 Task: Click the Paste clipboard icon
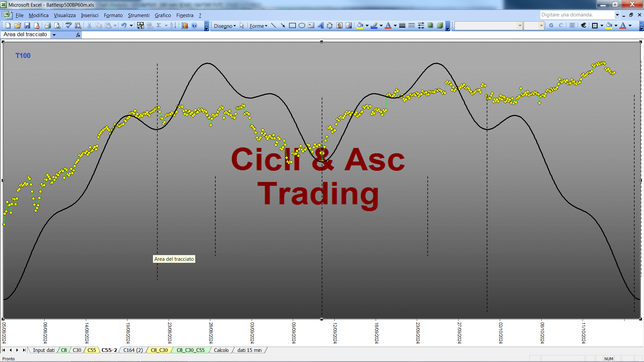tap(108, 26)
